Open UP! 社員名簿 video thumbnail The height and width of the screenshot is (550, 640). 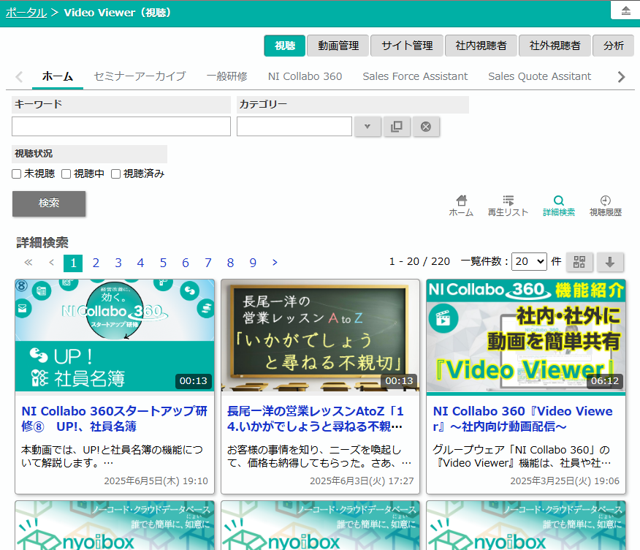tap(115, 335)
